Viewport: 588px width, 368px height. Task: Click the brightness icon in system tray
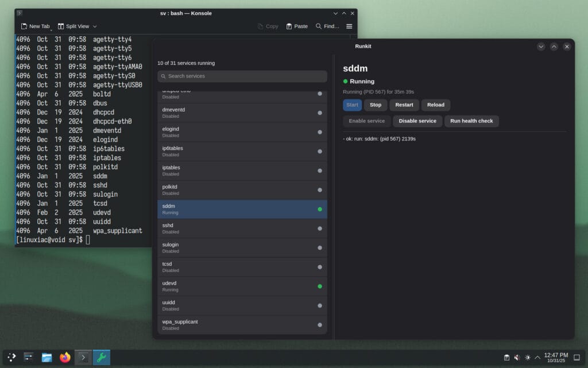(527, 358)
